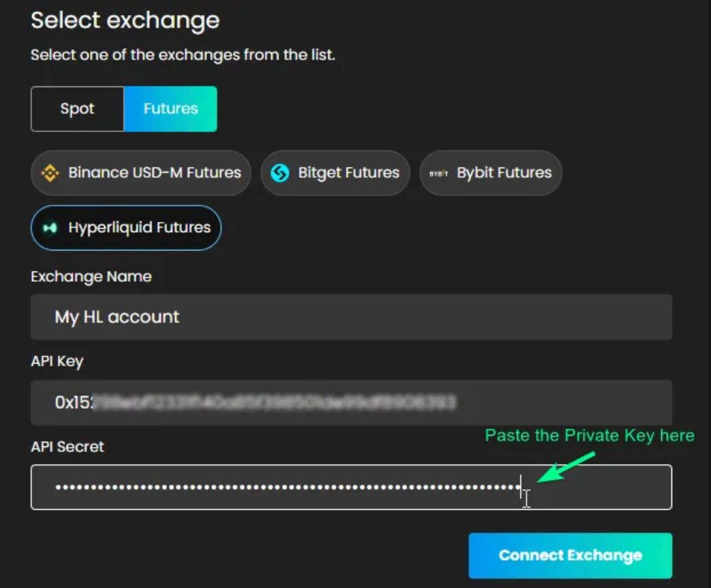Select the Futures tab
The height and width of the screenshot is (588, 711).
pos(170,109)
